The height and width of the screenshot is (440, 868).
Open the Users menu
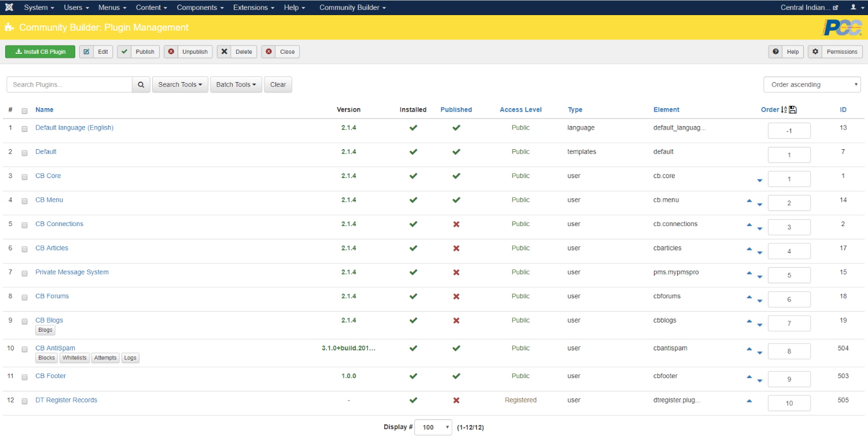coord(76,8)
